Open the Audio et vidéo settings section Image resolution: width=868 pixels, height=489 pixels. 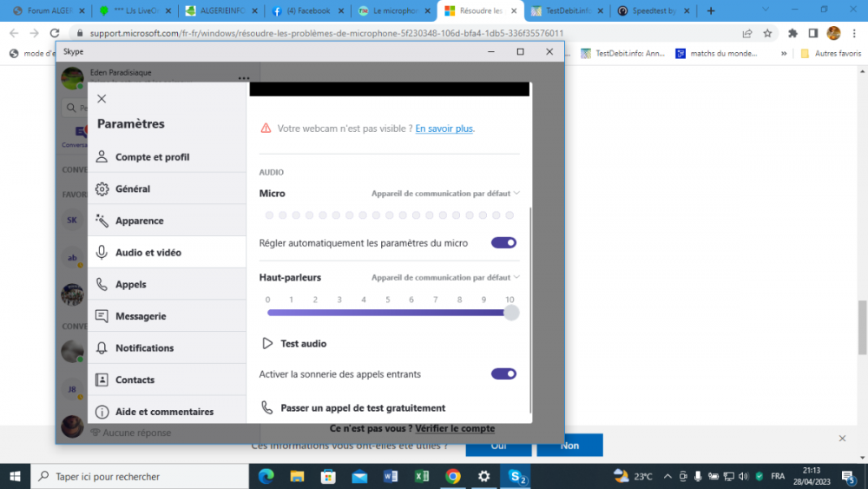[x=148, y=253]
